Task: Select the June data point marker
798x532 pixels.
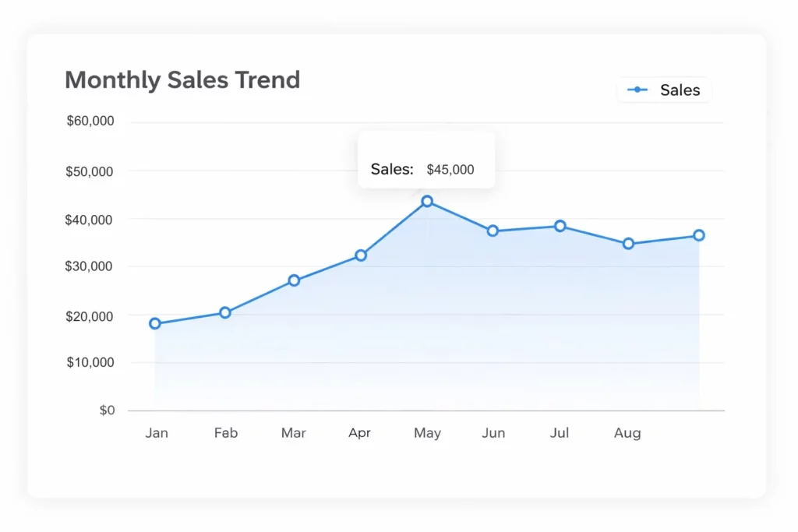Action: point(493,231)
